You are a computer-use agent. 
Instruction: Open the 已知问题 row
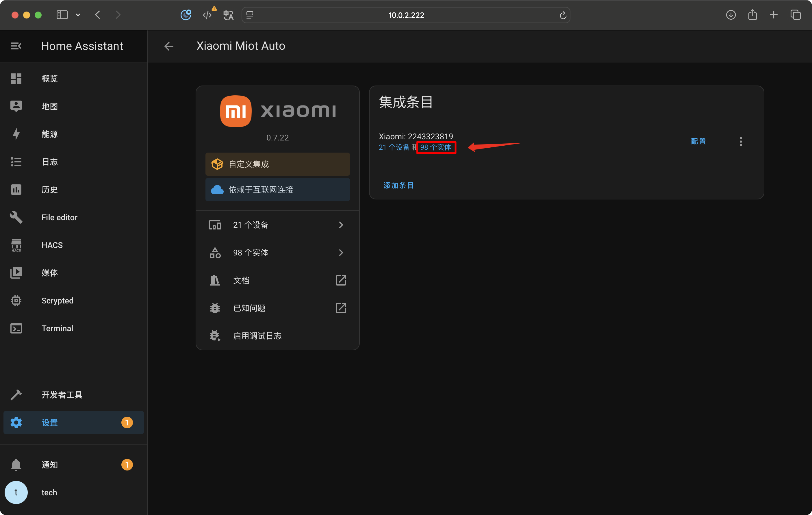coord(277,308)
